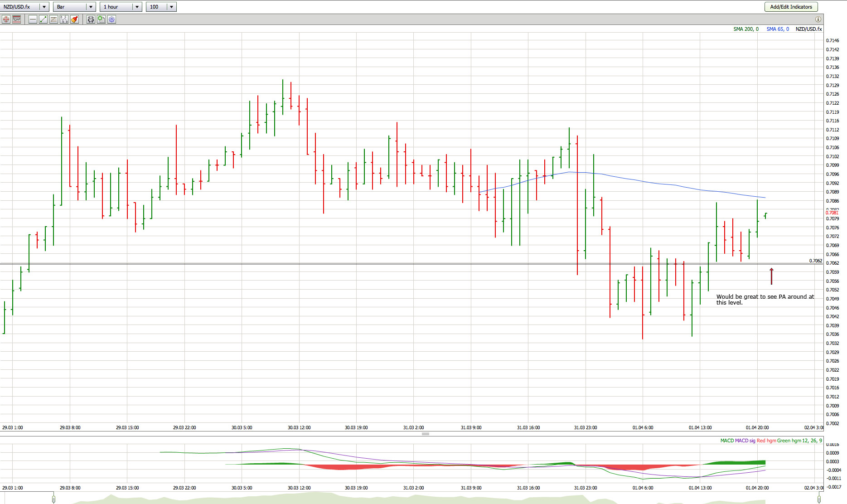The height and width of the screenshot is (504, 847).
Task: Click the SMA 65 indicator label
Action: click(777, 29)
